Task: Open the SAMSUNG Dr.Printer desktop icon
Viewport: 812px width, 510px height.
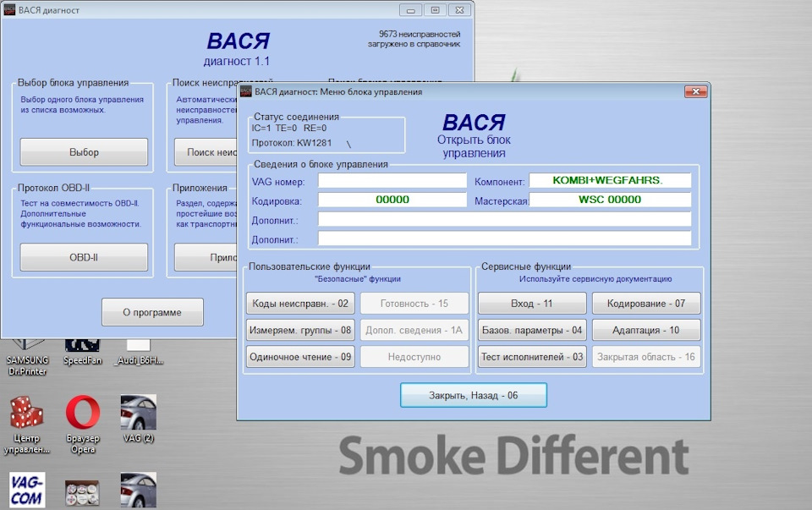Action: coord(27,357)
